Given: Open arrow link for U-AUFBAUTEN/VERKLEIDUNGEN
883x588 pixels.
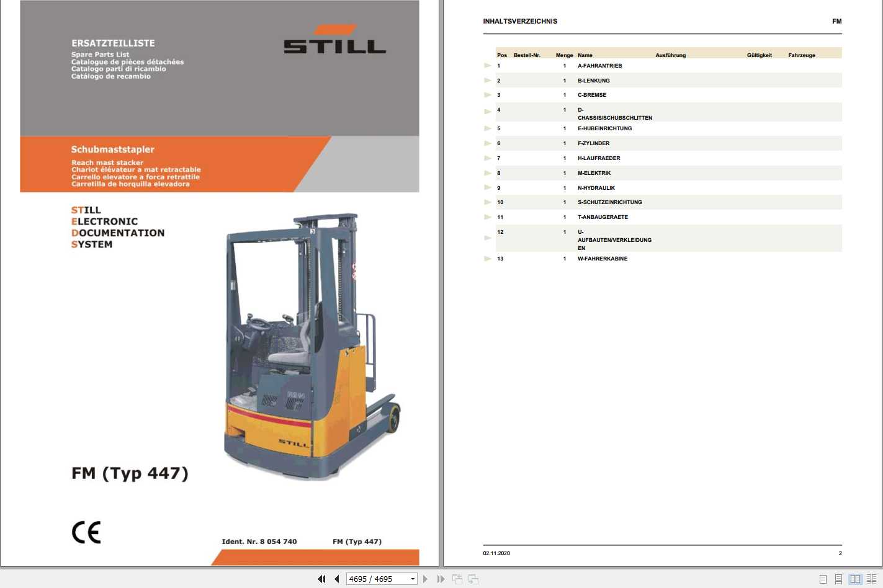Looking at the screenshot, I should (488, 238).
